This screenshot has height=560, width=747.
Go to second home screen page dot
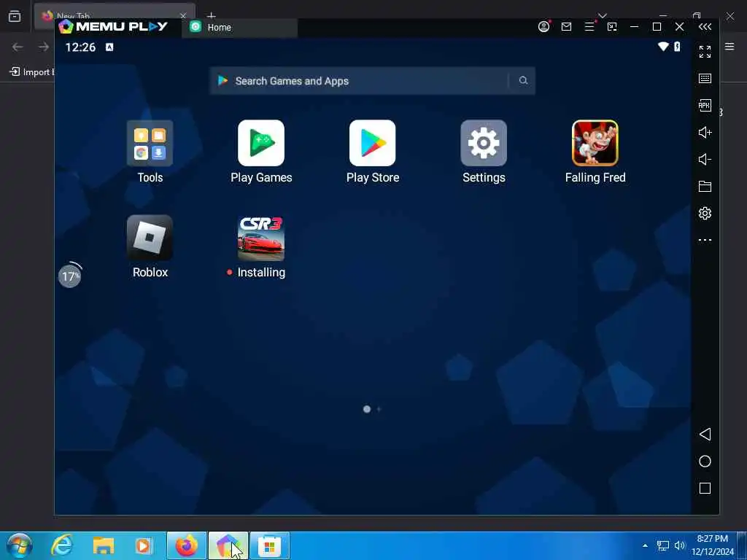(379, 409)
